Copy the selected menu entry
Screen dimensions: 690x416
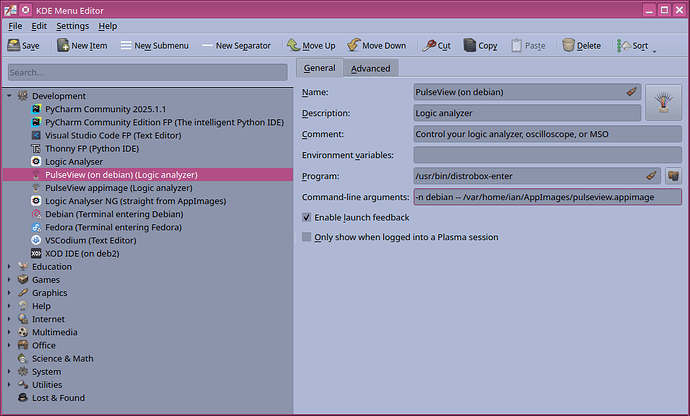480,45
